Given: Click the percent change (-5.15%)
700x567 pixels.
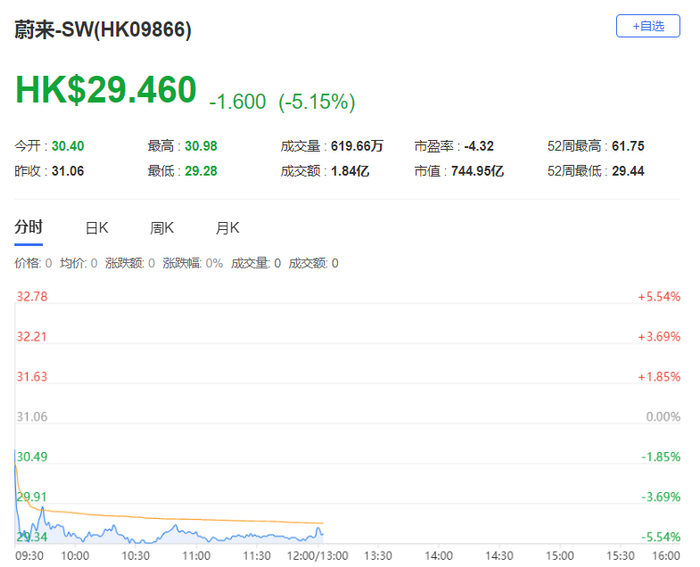Looking at the screenshot, I should tap(317, 102).
